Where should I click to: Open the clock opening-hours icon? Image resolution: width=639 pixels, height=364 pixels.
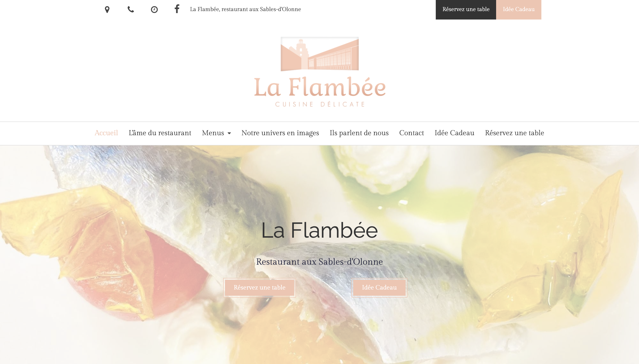pos(154,10)
